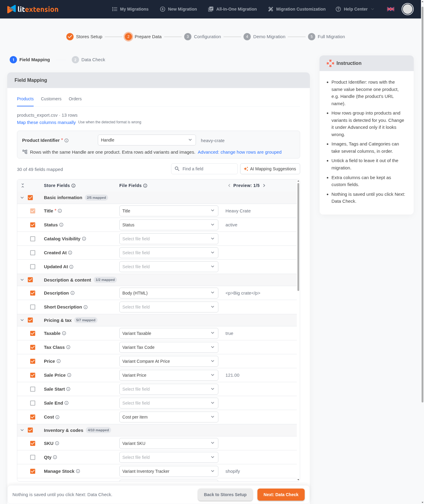The image size is (424, 504).
Task: Click info icon next to Short Description
Action: tap(86, 307)
